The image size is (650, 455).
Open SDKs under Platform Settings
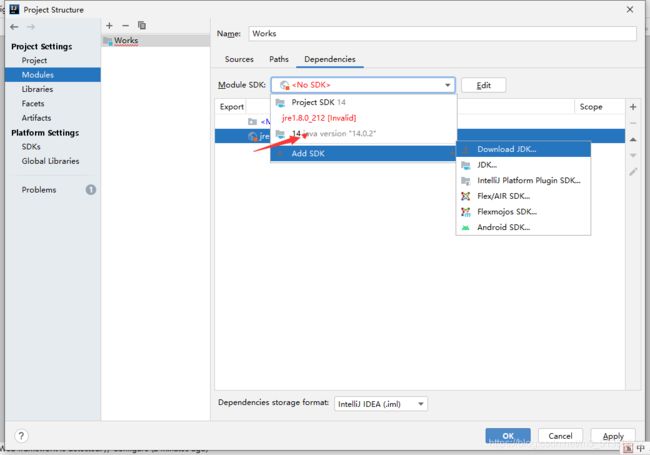[x=53, y=147]
